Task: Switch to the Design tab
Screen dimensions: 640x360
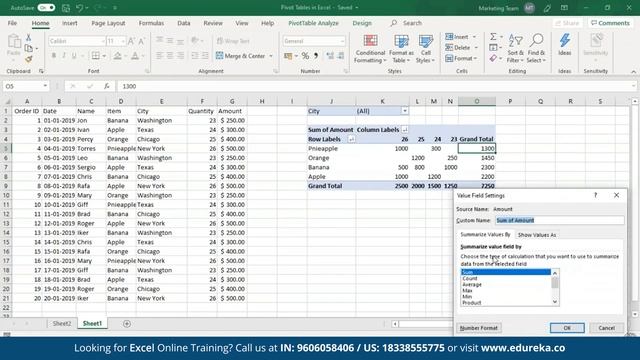Action: pyautogui.click(x=362, y=23)
